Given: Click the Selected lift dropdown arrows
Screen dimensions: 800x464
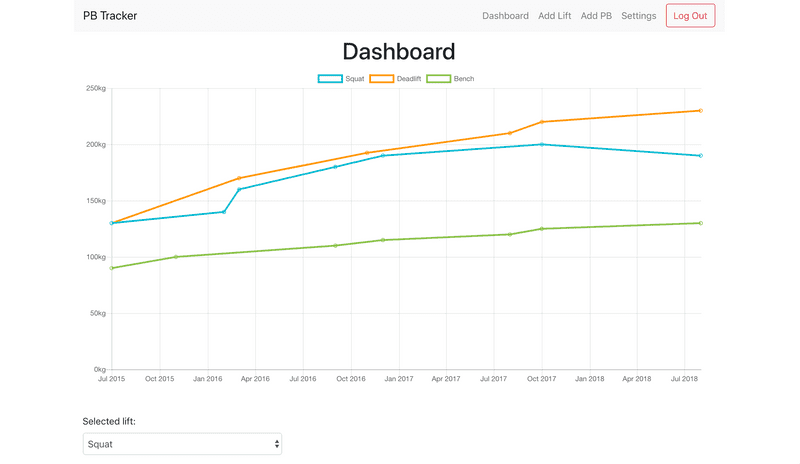Looking at the screenshot, I should [277, 444].
